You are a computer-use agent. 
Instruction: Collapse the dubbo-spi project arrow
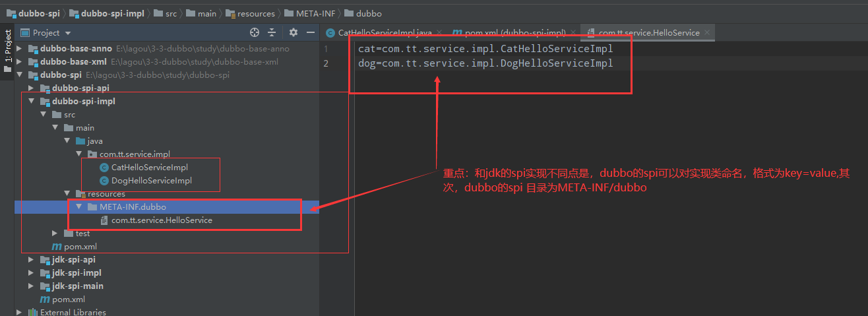(x=19, y=75)
